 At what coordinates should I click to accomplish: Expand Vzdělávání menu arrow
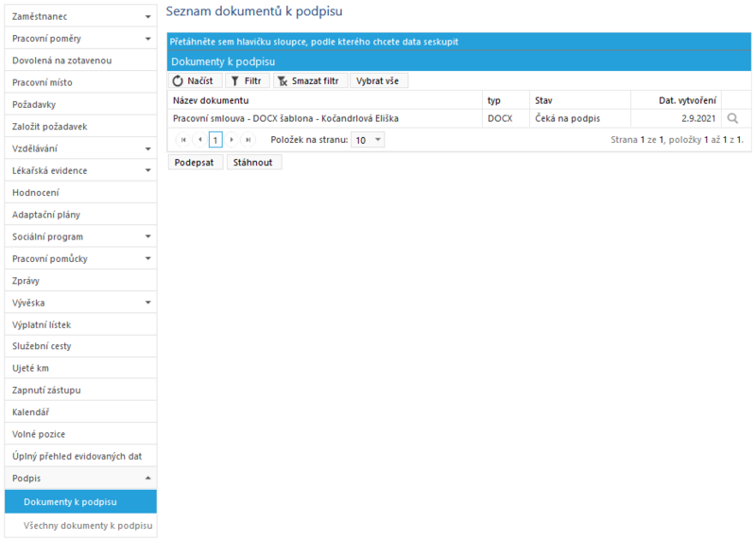[x=148, y=148]
